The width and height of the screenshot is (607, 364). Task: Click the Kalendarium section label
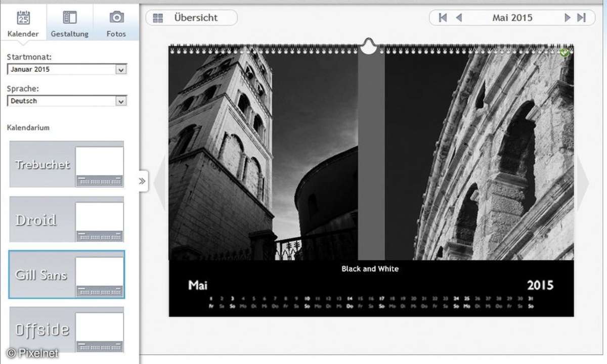point(28,128)
